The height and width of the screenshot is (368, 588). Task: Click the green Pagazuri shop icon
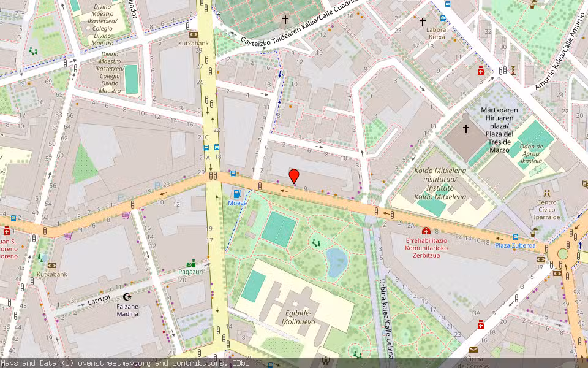tap(191, 263)
